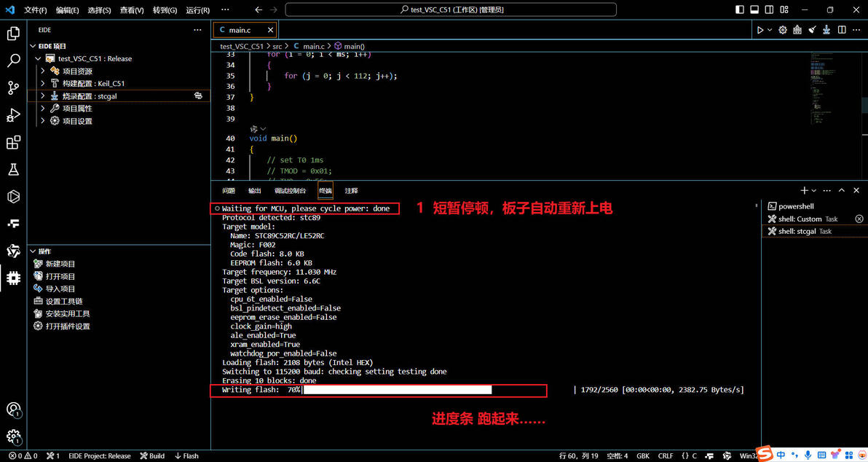Add a new terminal with the plus icon
The width and height of the screenshot is (868, 462).
click(x=805, y=191)
